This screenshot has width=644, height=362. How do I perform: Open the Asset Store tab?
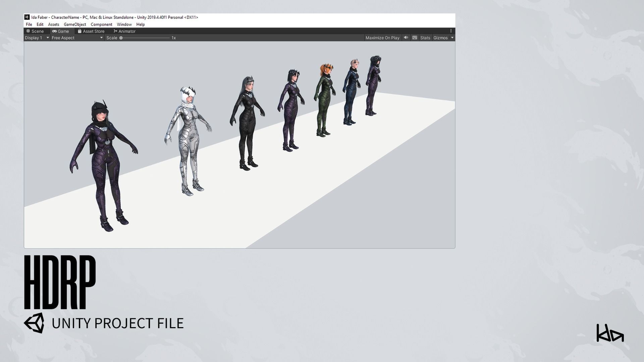pyautogui.click(x=91, y=31)
